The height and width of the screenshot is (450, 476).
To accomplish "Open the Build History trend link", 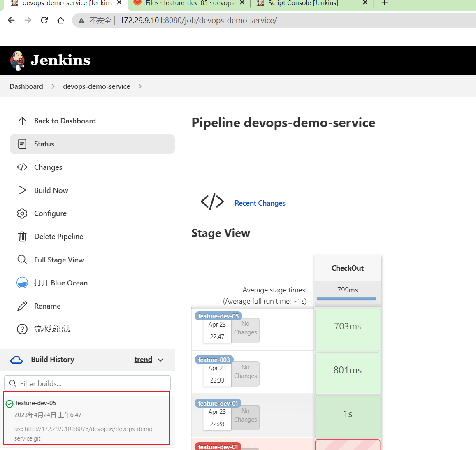I will click(143, 360).
